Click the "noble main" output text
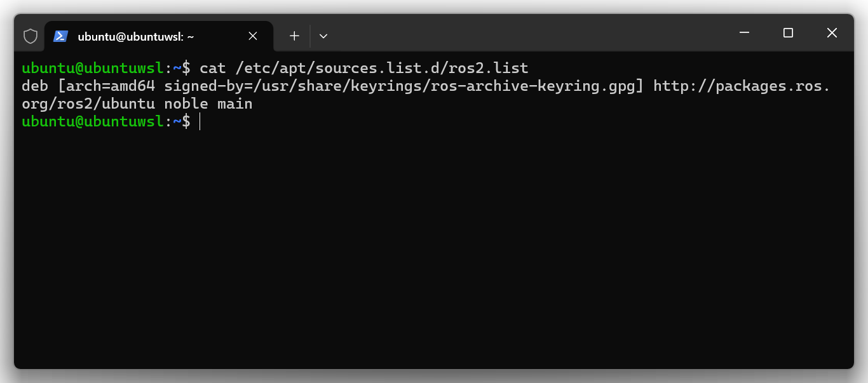 [x=208, y=104]
